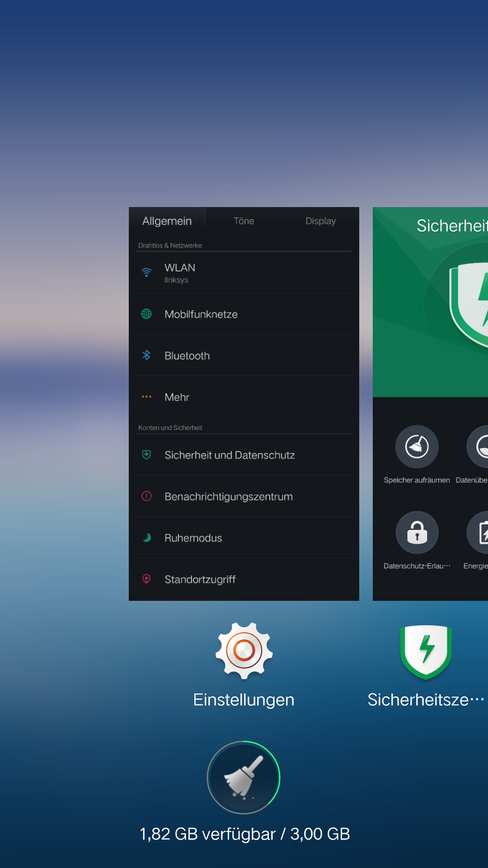Tap the Konten und Sicherheit section header
Viewport: 488px width, 868px height.
pyautogui.click(x=170, y=428)
